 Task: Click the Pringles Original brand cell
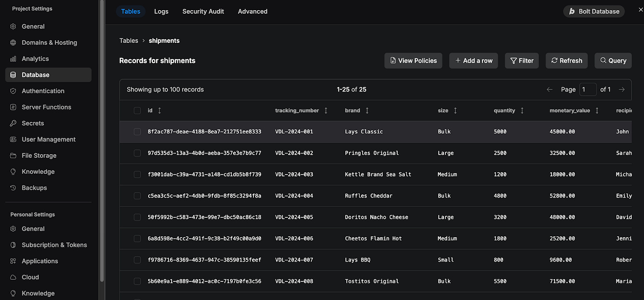372,153
